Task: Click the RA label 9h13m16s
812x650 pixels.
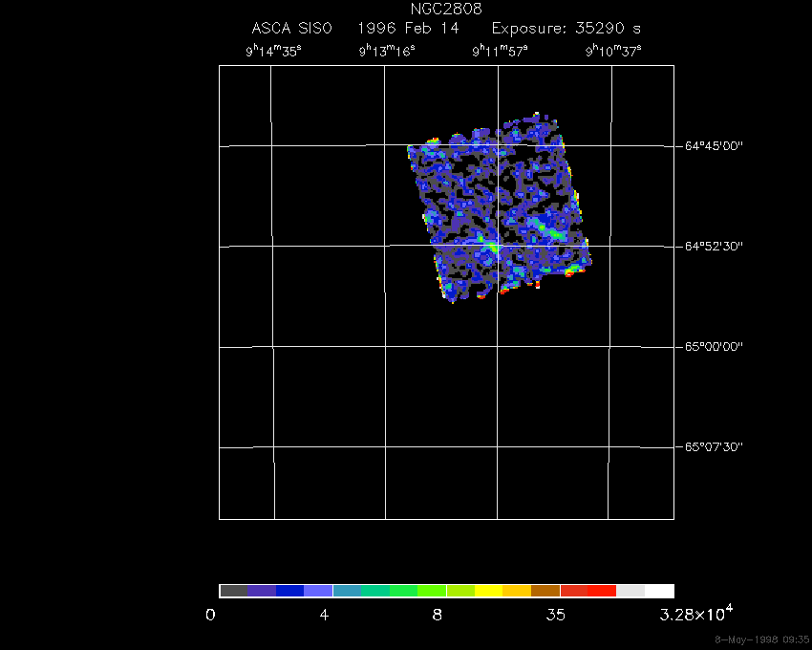Action: click(x=387, y=51)
